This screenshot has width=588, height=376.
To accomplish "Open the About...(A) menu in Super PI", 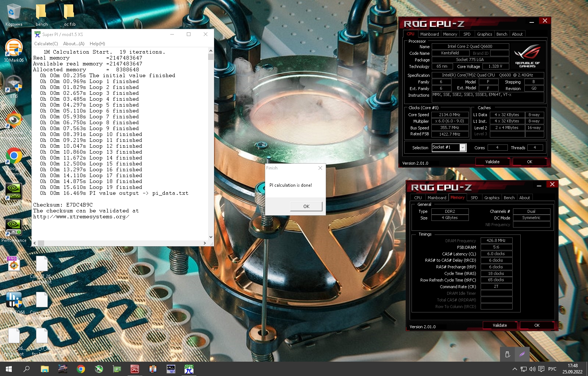I will point(74,44).
